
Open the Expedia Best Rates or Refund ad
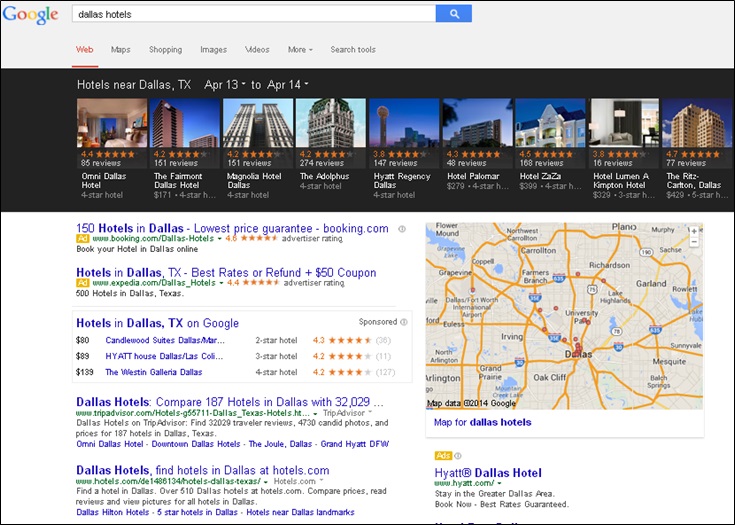pyautogui.click(x=226, y=272)
